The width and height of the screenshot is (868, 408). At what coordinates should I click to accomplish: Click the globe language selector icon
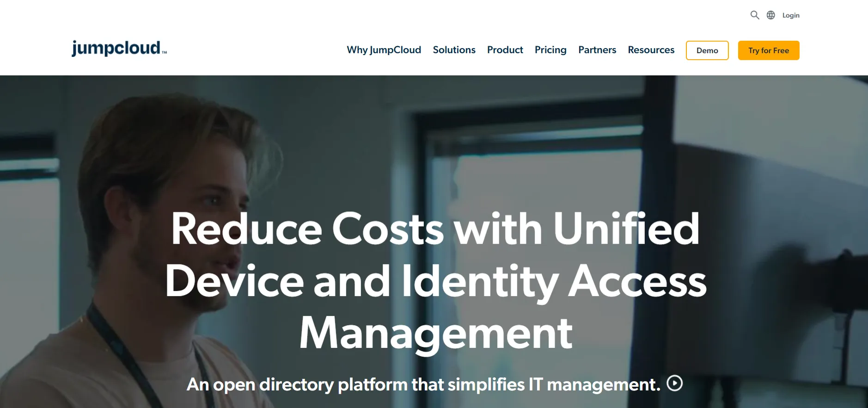click(x=771, y=15)
